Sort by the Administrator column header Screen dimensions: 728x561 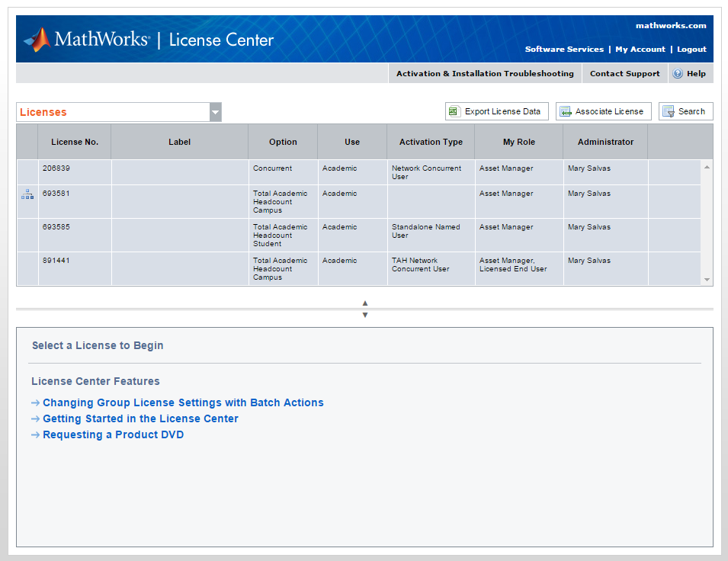[x=605, y=142]
